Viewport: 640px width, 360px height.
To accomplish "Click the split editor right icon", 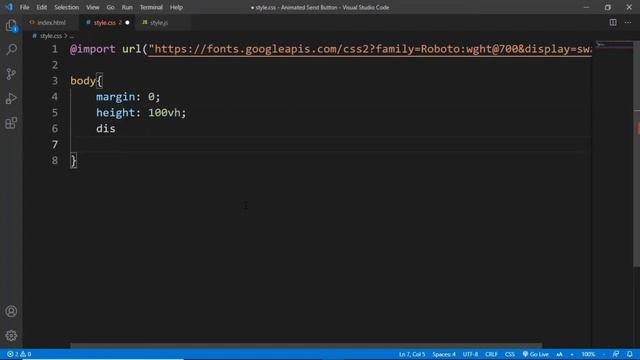I will click(613, 22).
